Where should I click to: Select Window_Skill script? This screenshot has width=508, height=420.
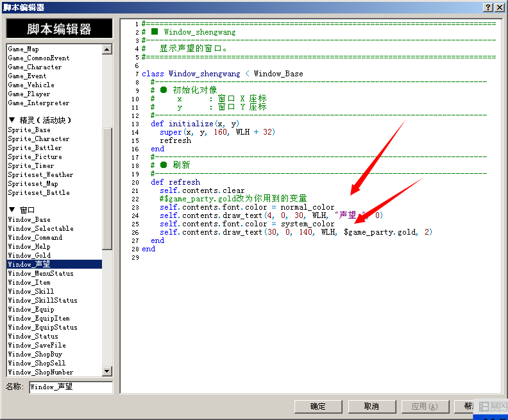tap(31, 292)
